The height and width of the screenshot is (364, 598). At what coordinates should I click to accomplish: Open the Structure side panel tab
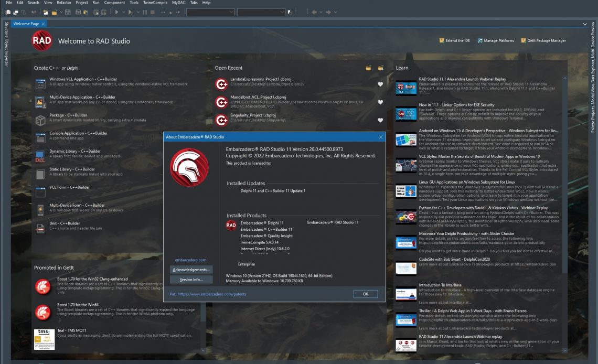point(6,30)
